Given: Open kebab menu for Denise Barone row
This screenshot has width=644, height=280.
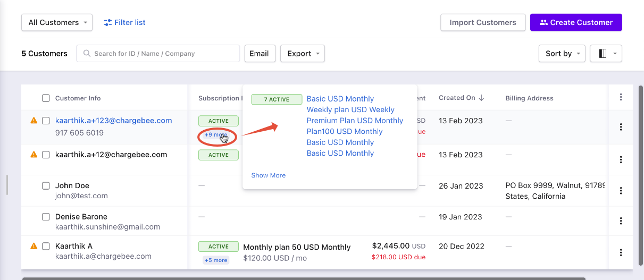Looking at the screenshot, I should point(621,221).
